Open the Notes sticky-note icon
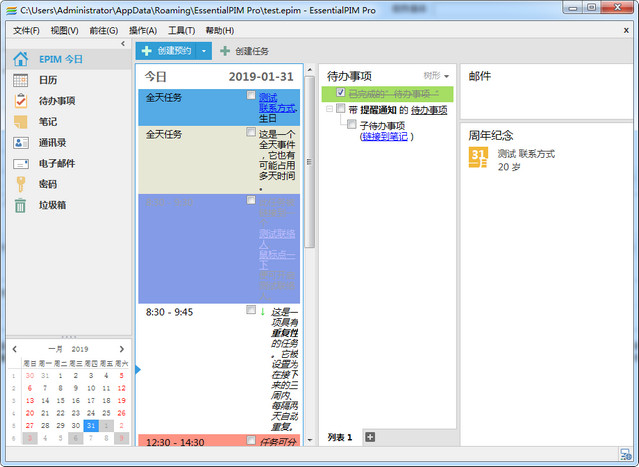Screen dimensions: 639x467 pos(20,122)
